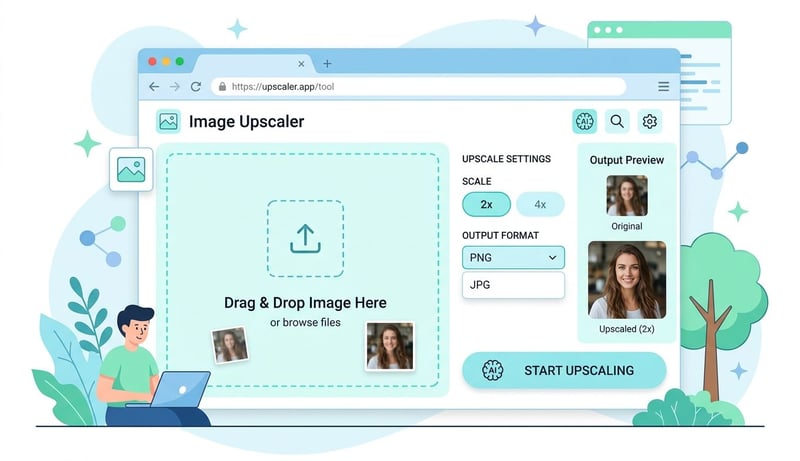
Task: Open settings with gear icon
Action: point(649,121)
